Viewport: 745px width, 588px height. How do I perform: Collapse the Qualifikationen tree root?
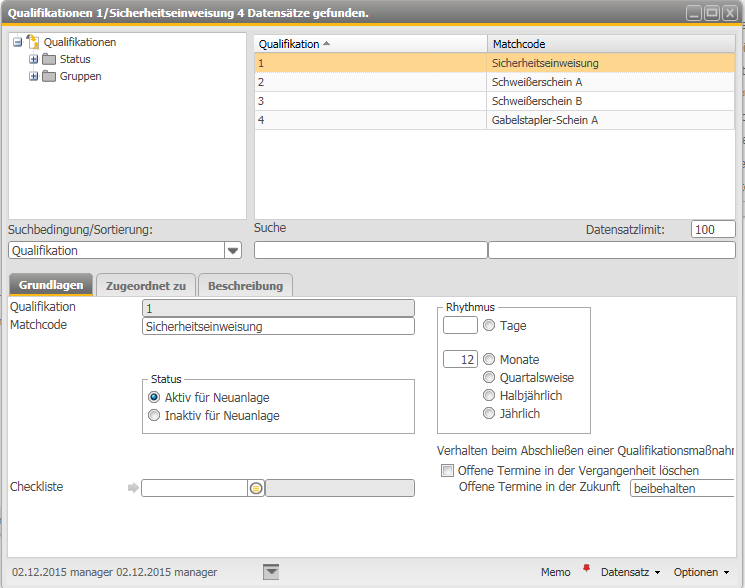click(18, 42)
